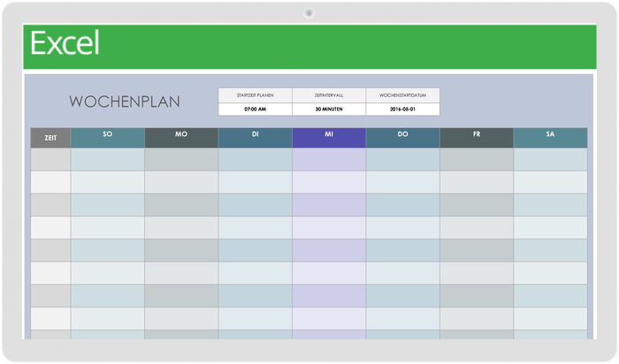The width and height of the screenshot is (619, 364).
Task: Select the STARTZEIT PLANEN label cell
Action: click(255, 95)
